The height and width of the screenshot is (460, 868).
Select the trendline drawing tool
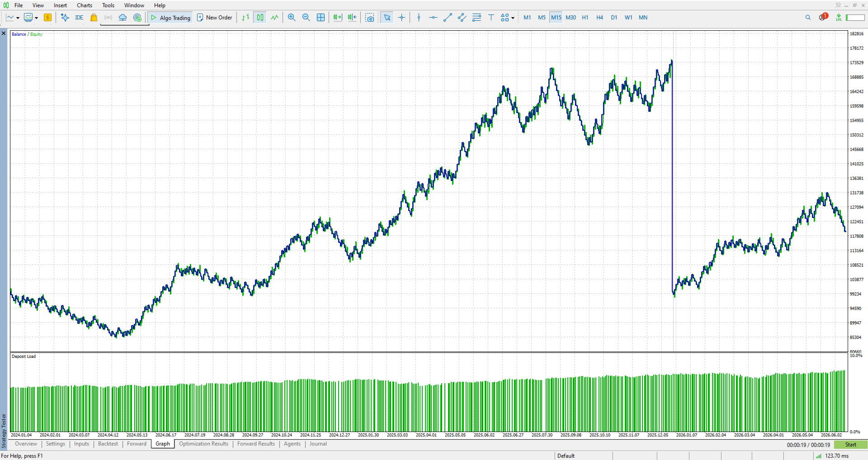(448, 18)
